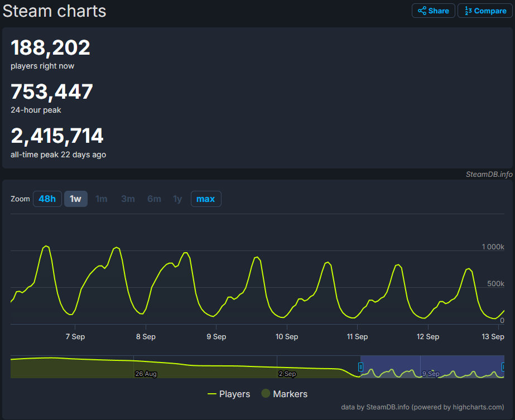
Task: Show max time range on chart
Action: [206, 199]
